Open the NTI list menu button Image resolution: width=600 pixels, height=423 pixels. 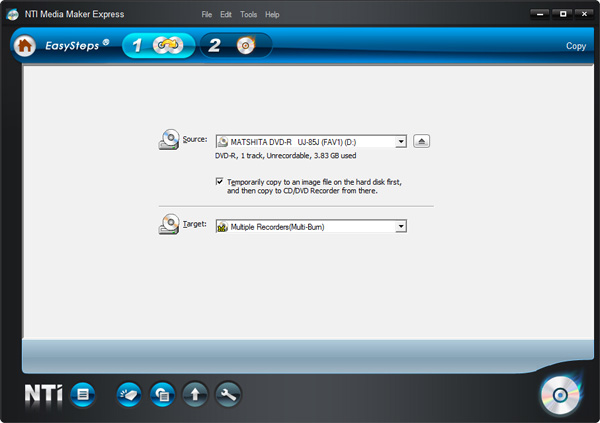click(x=83, y=394)
